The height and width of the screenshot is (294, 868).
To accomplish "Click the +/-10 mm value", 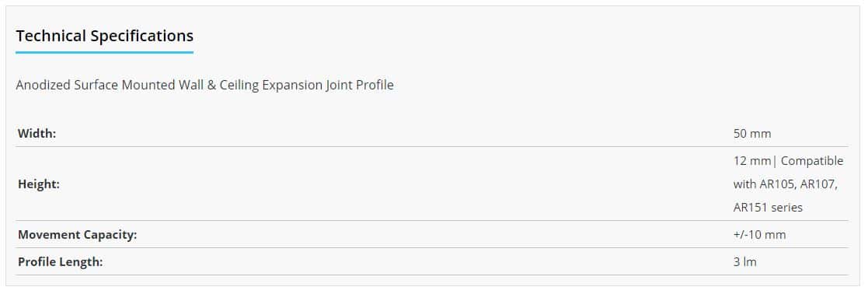I will 759,235.
